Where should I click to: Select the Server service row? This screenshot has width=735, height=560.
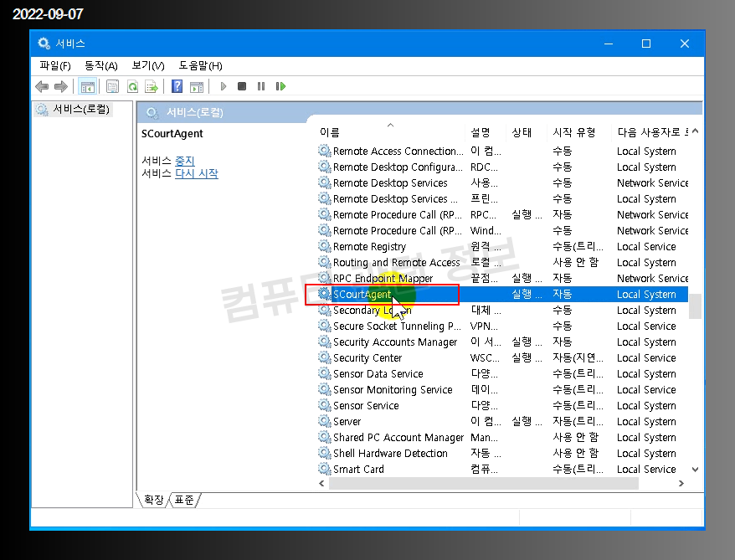[502, 421]
